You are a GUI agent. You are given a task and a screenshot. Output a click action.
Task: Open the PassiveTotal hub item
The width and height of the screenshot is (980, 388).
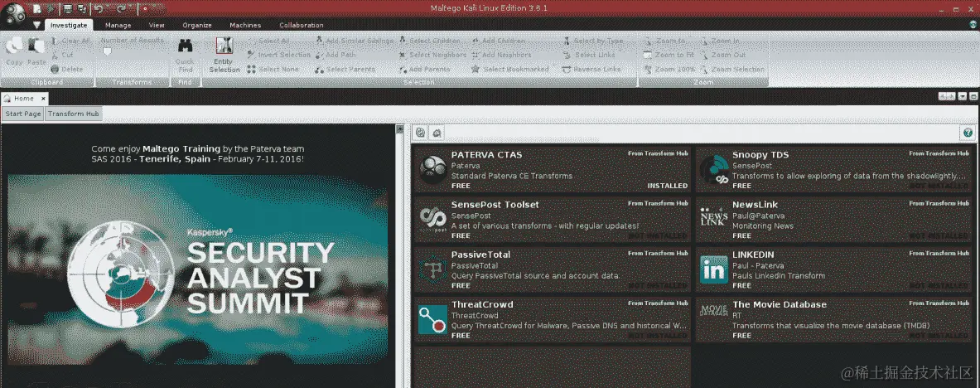click(553, 269)
